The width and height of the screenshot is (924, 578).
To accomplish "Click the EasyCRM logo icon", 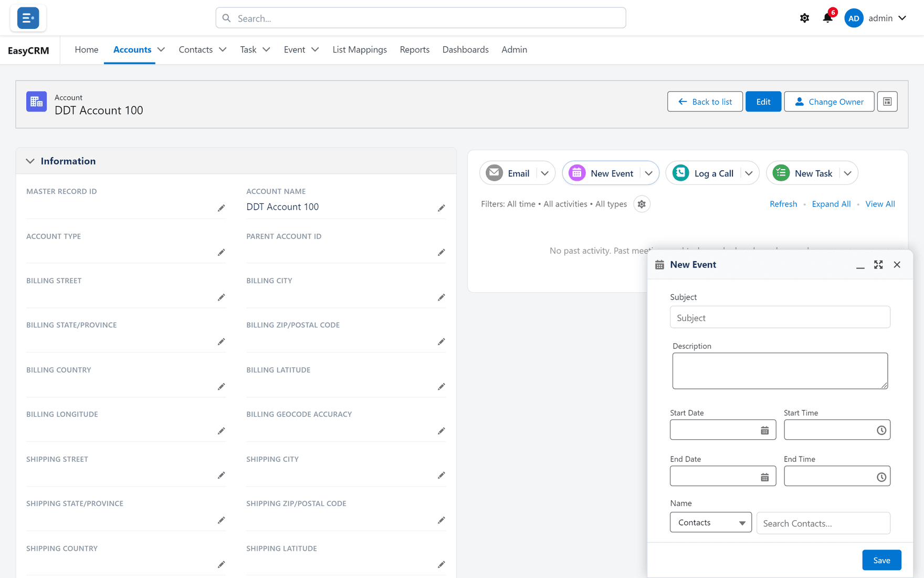I will click(x=28, y=18).
